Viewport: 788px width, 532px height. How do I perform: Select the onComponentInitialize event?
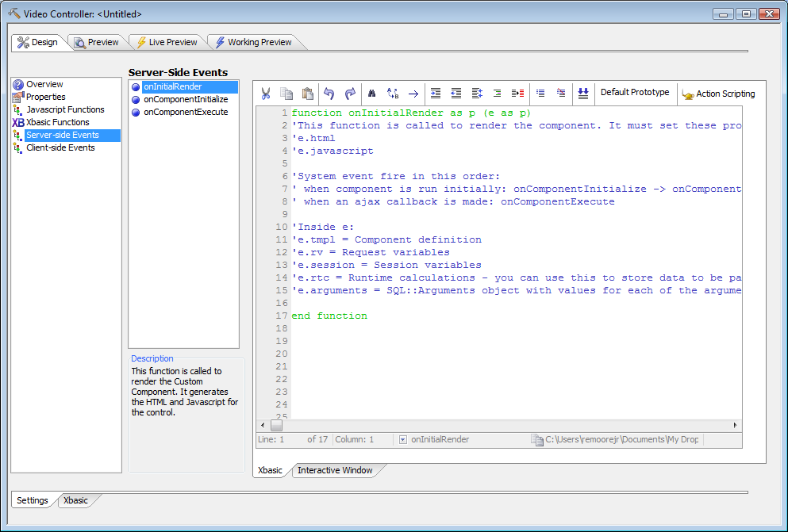(186, 99)
